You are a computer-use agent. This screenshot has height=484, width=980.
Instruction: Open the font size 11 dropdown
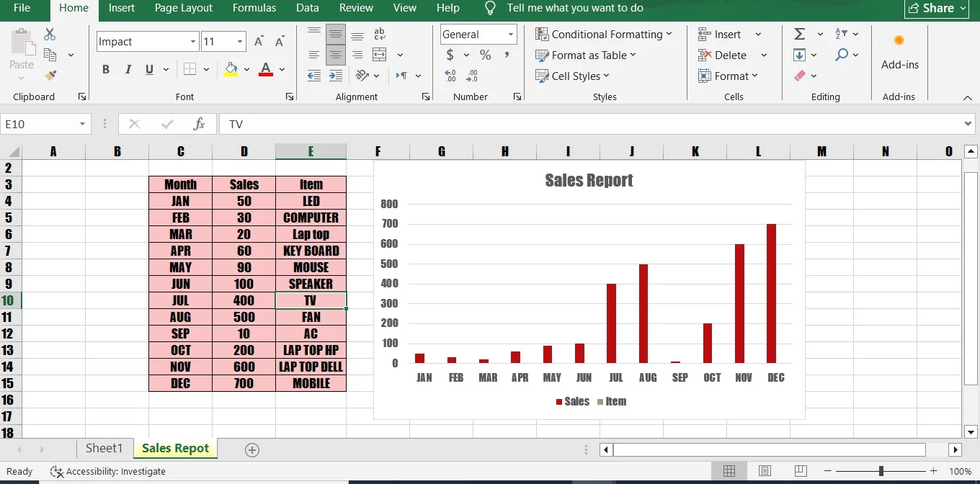coord(240,42)
